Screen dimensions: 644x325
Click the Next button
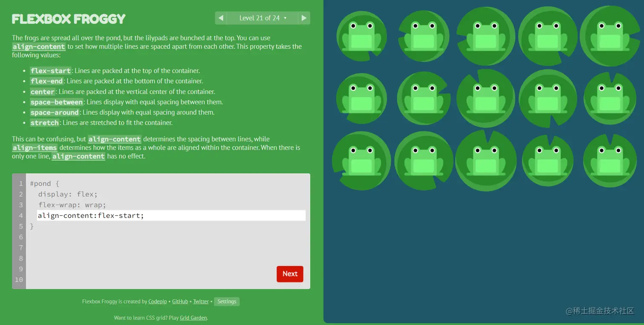pos(290,274)
